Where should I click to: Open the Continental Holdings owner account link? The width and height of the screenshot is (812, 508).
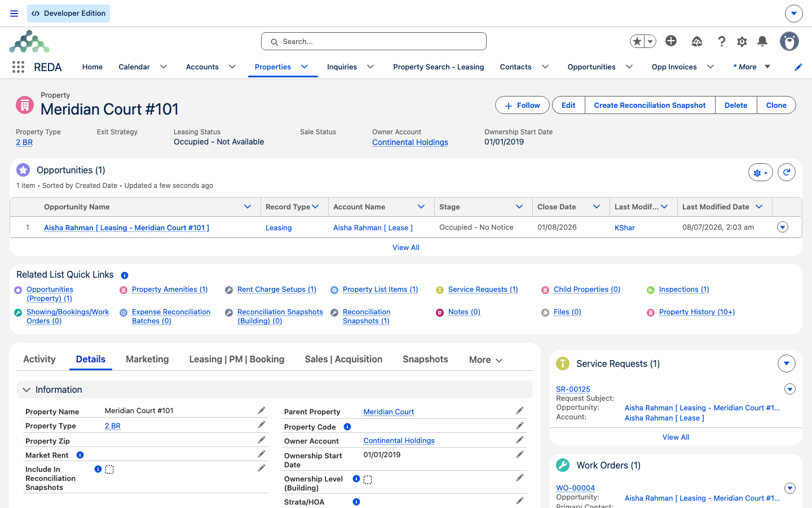click(x=410, y=142)
